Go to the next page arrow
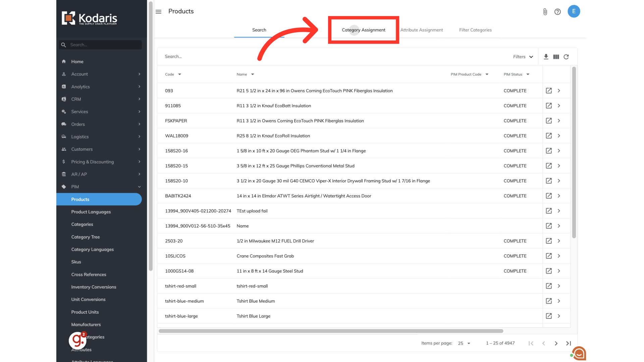 coord(556,343)
